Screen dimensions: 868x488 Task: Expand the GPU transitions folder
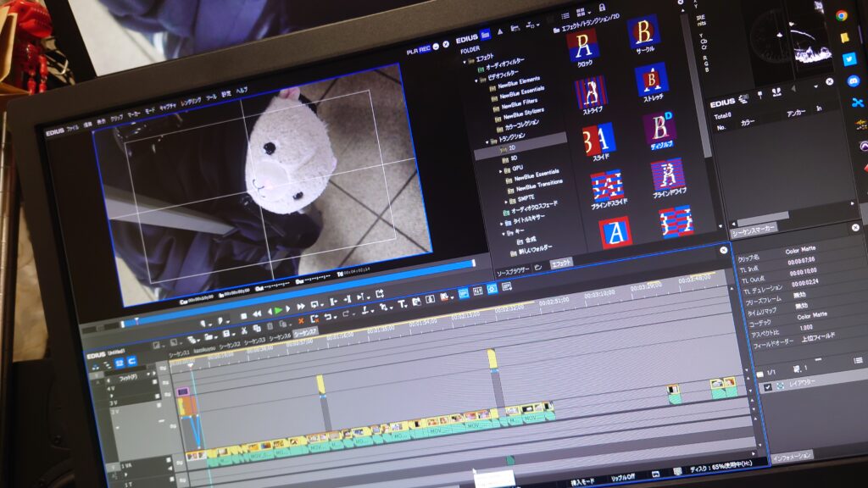point(500,169)
